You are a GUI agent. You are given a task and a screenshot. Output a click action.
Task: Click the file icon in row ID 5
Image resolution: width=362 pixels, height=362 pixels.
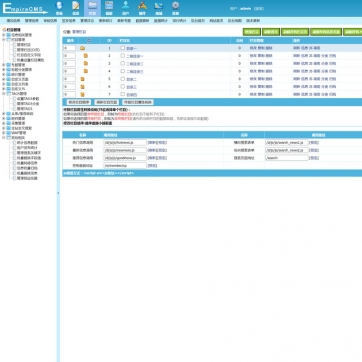82,79
